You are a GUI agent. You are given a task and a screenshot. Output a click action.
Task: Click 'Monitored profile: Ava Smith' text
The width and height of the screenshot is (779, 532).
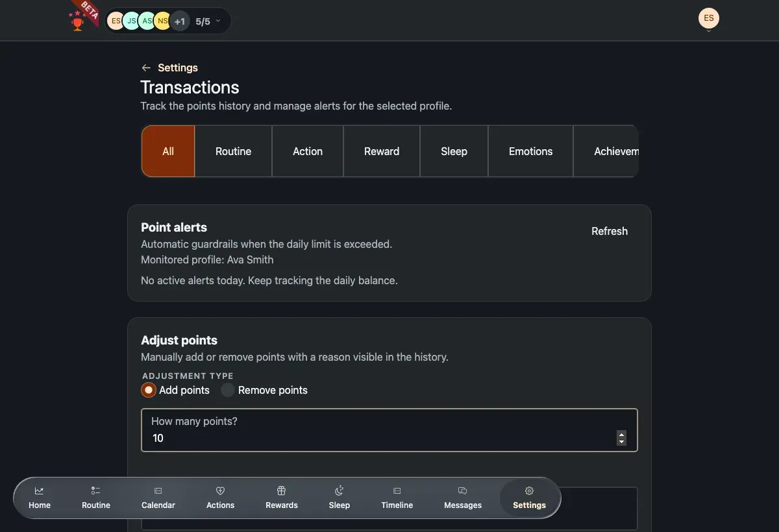coord(207,260)
